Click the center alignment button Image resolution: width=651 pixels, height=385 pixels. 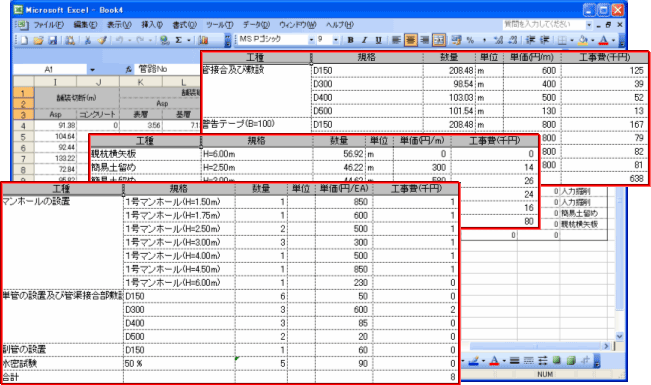tap(411, 40)
